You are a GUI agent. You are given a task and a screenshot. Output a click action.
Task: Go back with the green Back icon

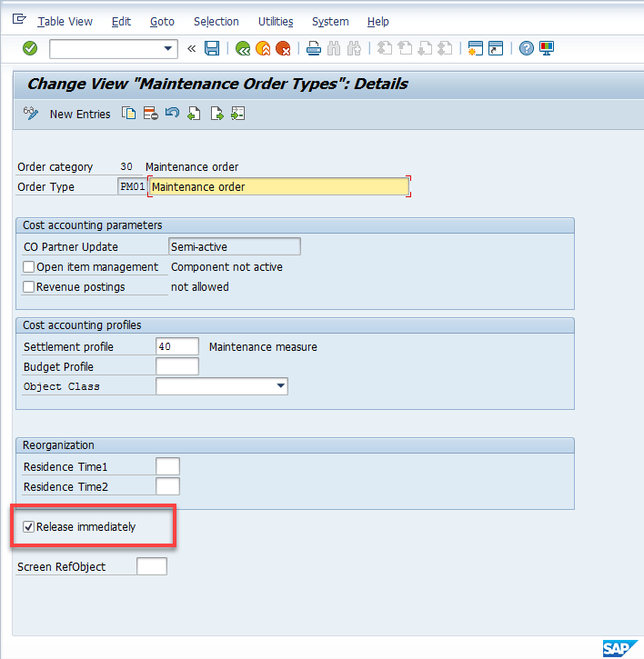coord(243,48)
